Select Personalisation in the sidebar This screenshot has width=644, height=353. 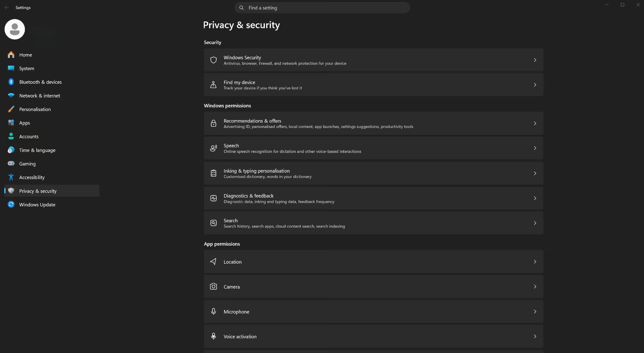point(52,109)
